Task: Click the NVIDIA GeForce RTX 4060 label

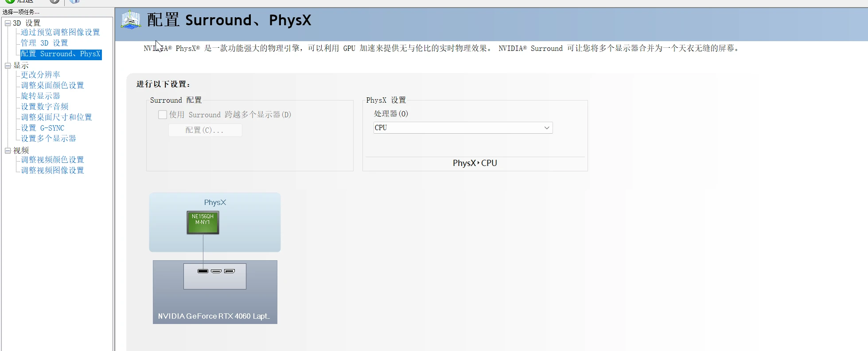Action: (x=214, y=316)
